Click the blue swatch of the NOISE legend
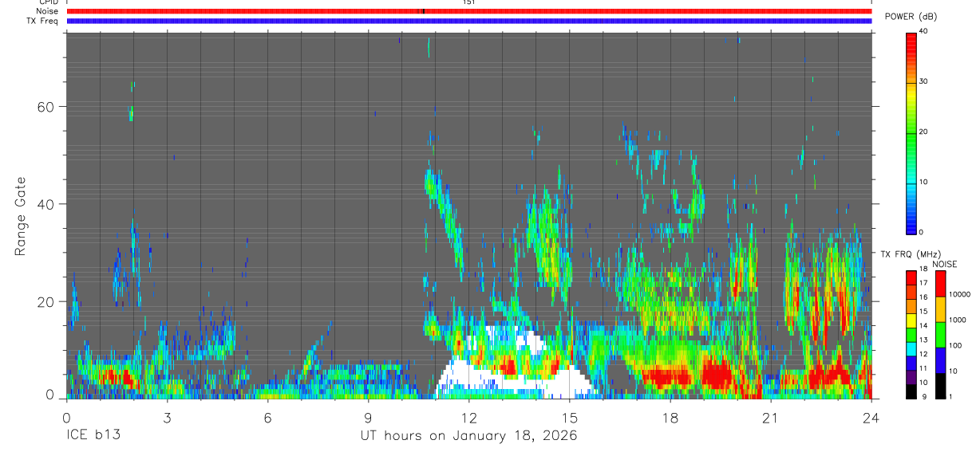980x452 pixels. coord(940,360)
